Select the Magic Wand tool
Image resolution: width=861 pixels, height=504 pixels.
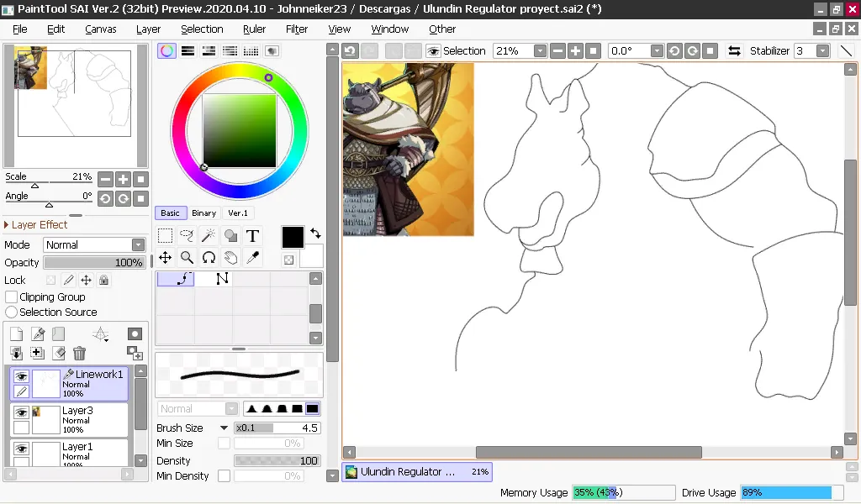(209, 236)
